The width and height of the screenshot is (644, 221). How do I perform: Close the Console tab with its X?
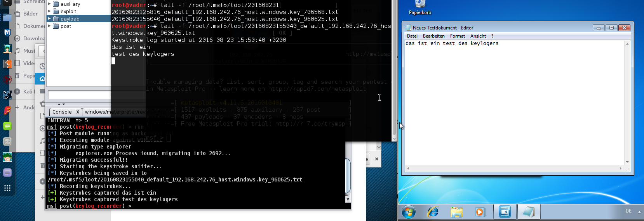pyautogui.click(x=78, y=112)
